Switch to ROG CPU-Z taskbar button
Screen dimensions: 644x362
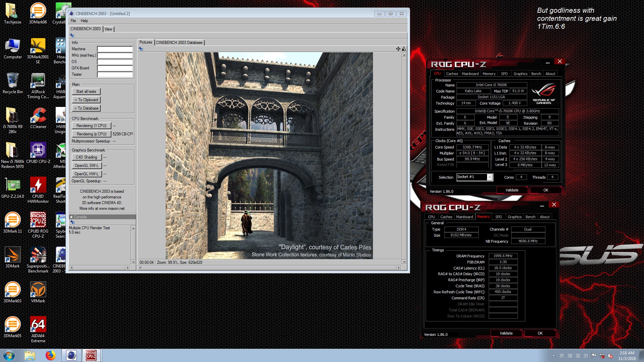[91, 355]
